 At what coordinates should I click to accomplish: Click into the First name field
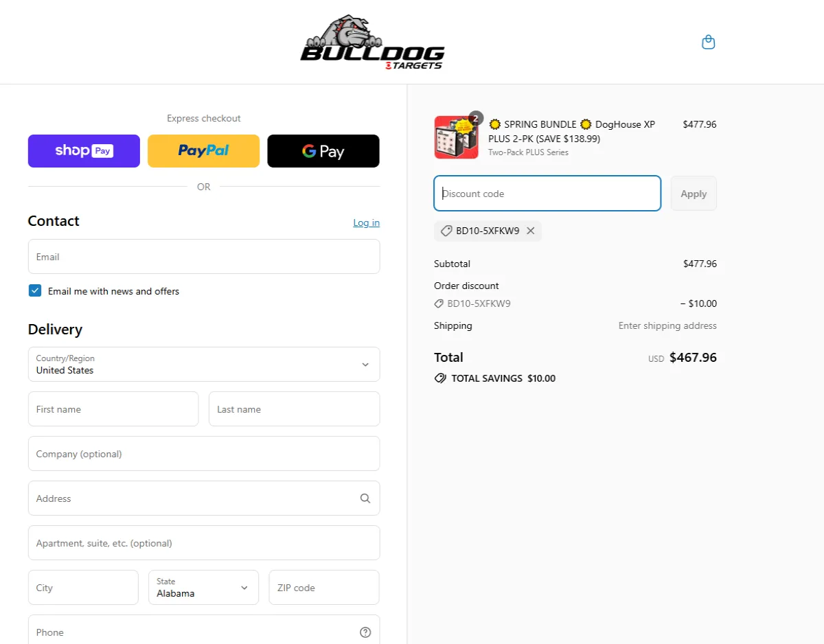click(113, 409)
